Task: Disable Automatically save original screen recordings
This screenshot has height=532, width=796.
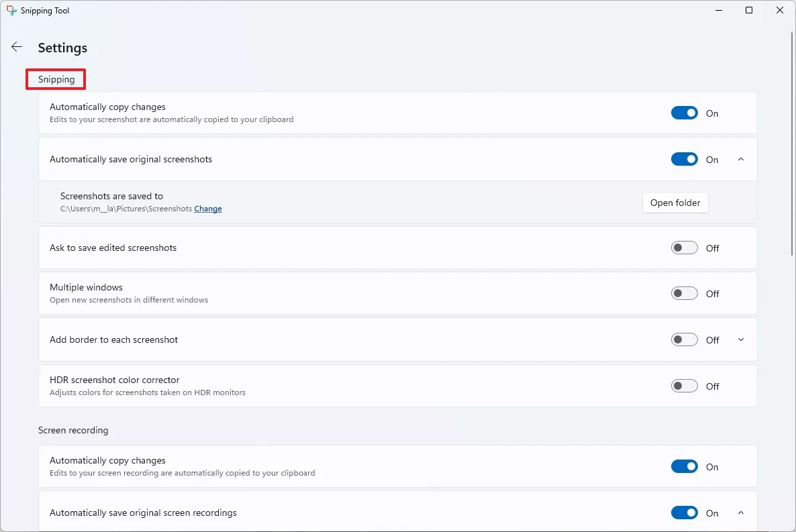Action: (x=684, y=513)
